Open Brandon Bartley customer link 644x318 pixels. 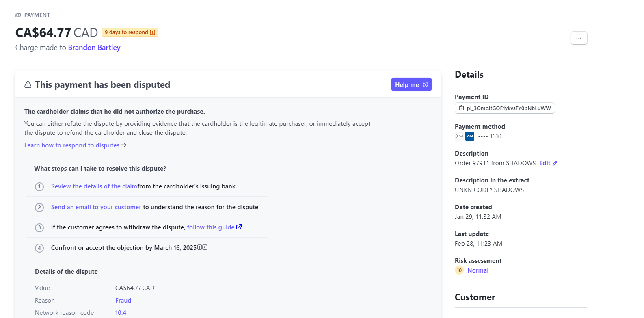94,48
